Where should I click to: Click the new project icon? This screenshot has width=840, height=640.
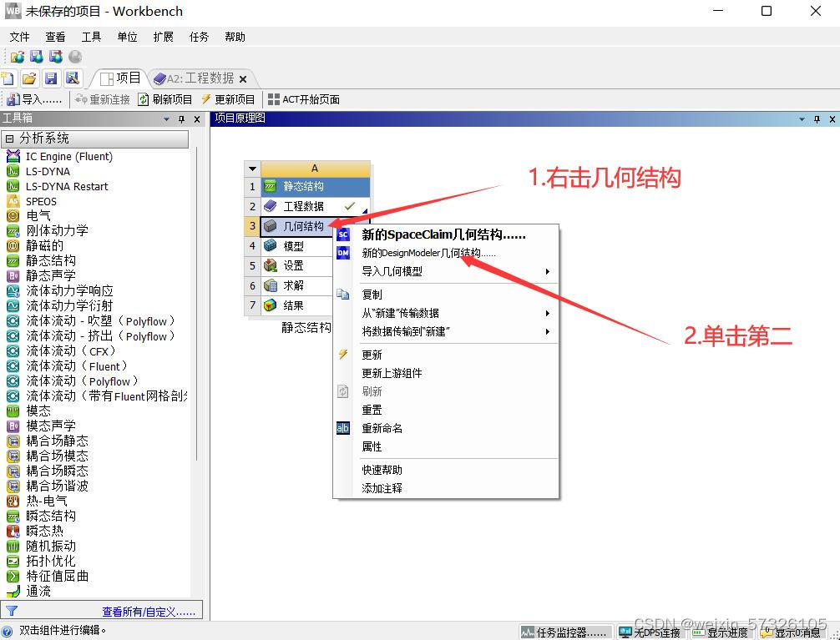coord(8,78)
